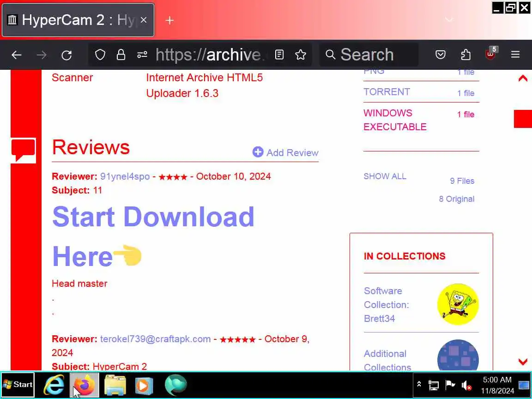Click the 'Head master' review text

(79, 283)
